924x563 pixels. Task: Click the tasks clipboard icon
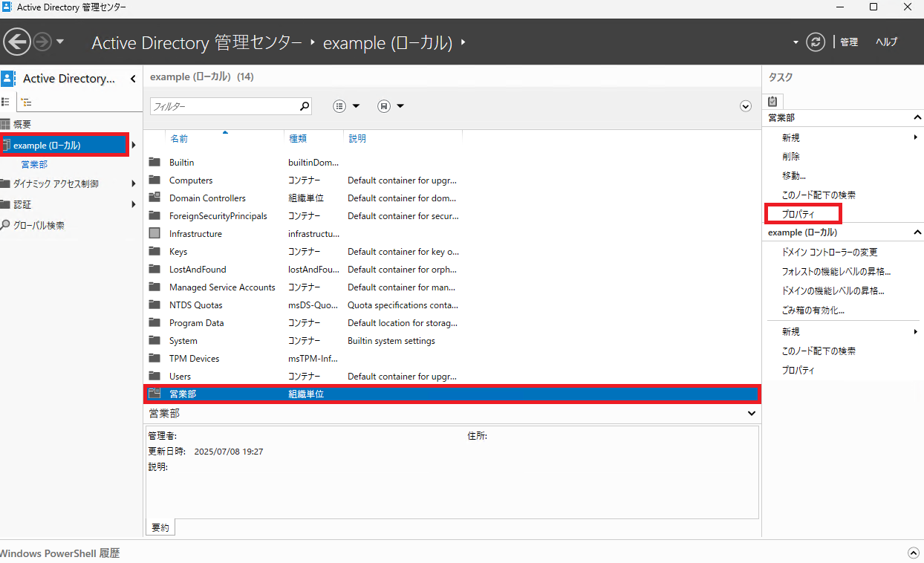click(x=772, y=101)
